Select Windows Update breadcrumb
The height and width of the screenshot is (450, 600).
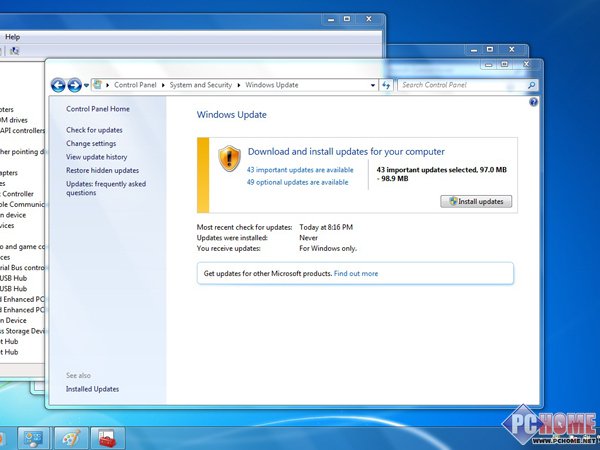tap(272, 85)
